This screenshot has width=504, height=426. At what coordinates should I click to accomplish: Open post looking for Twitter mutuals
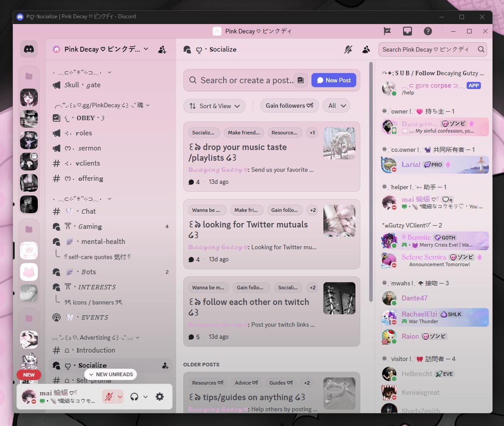[x=272, y=234]
